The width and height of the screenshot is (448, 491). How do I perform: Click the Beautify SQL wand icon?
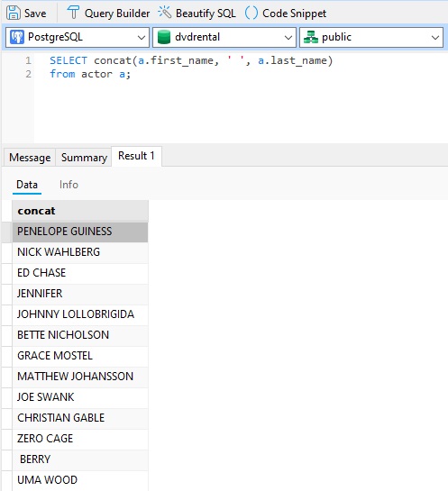(x=164, y=13)
